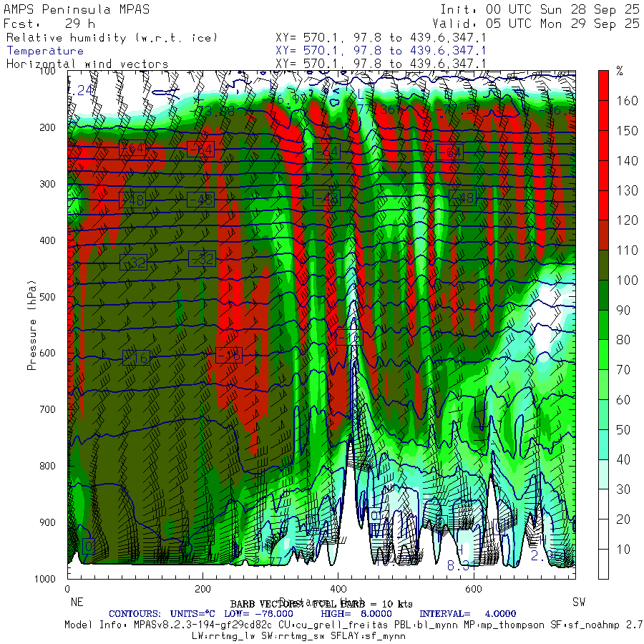Click the 700 tick on the pressure axis
This screenshot has height=644, width=644.
[x=47, y=409]
